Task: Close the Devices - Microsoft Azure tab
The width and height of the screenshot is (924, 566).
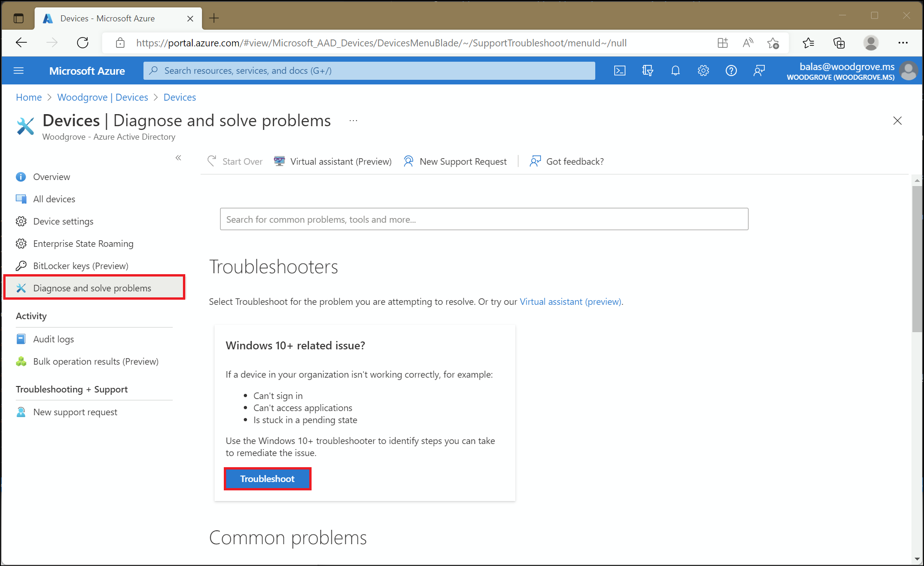Action: 190,19
